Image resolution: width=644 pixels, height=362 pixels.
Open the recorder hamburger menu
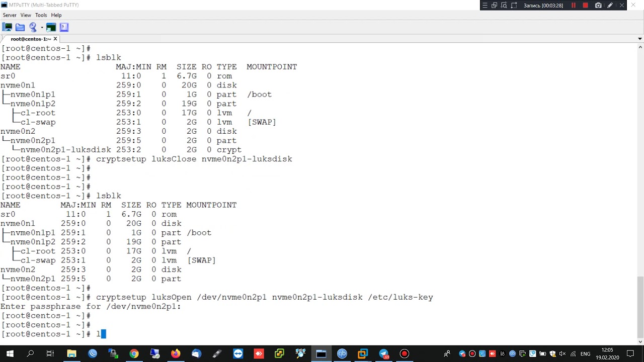pyautogui.click(x=485, y=6)
